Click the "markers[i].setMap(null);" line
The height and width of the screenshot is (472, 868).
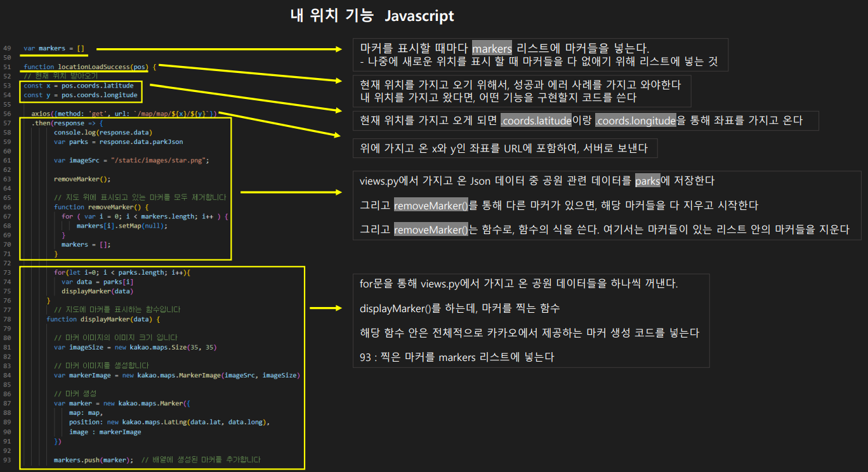click(x=122, y=226)
